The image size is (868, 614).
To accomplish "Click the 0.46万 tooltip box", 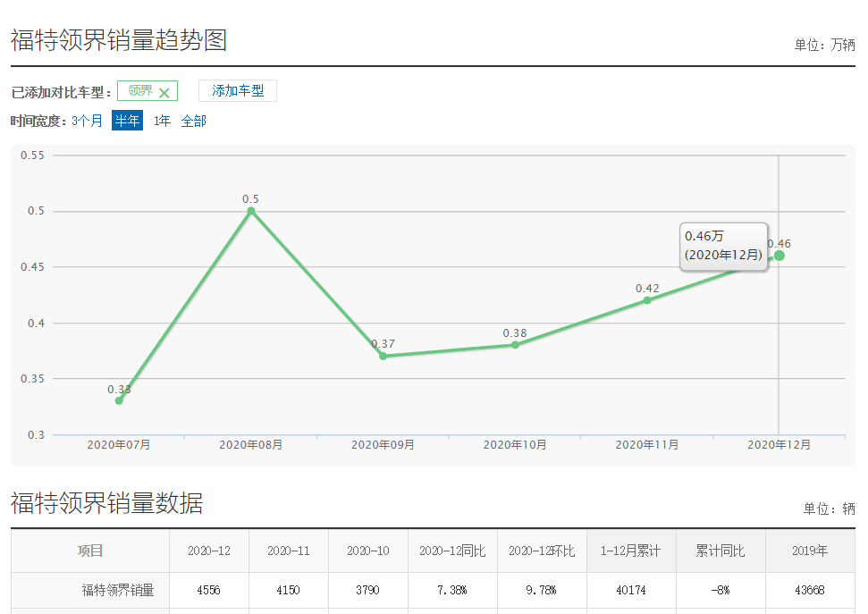I will coord(723,247).
